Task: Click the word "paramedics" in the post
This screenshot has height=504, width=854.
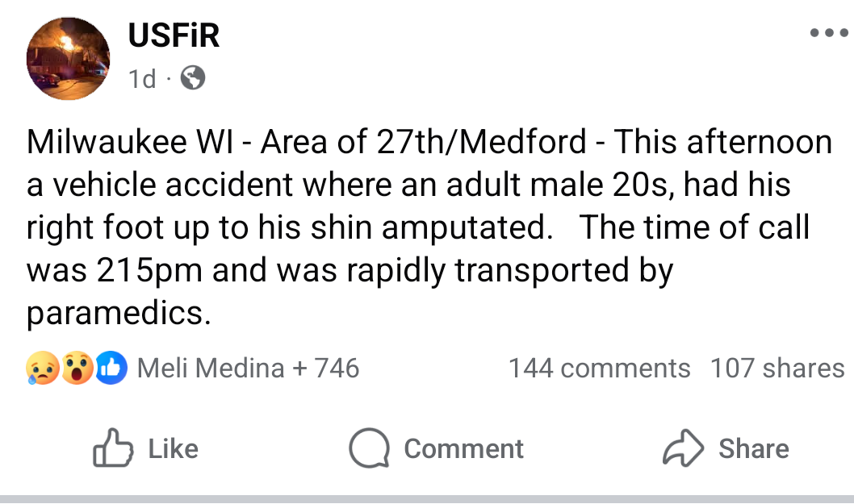Action: click(x=119, y=314)
